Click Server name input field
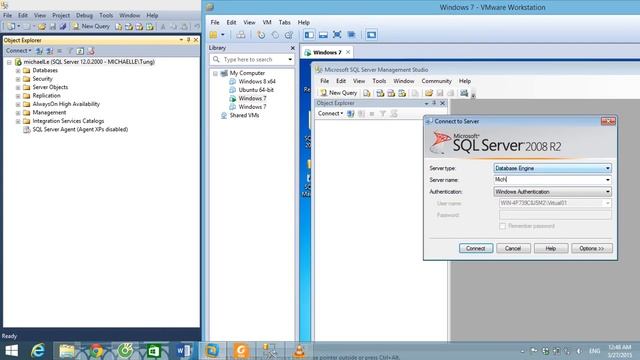 548,180
